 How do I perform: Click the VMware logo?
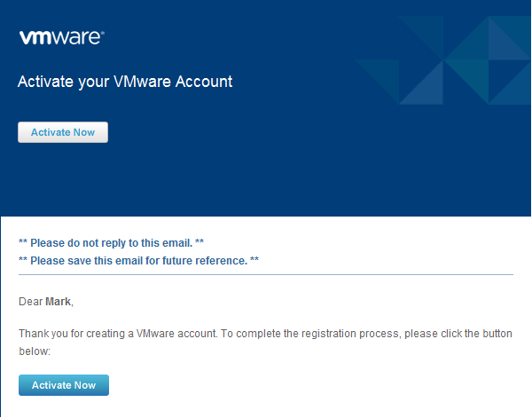point(62,37)
